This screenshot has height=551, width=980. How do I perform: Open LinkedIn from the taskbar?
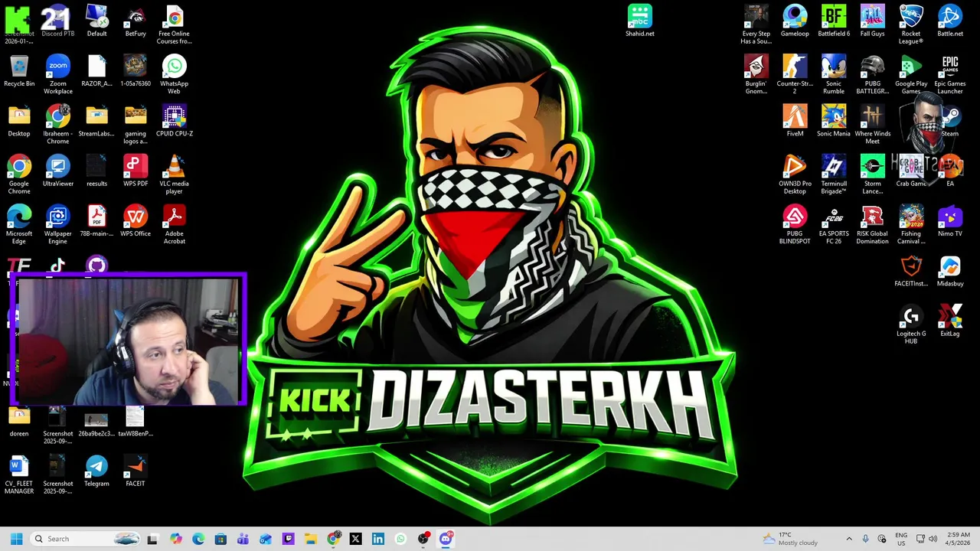(378, 539)
